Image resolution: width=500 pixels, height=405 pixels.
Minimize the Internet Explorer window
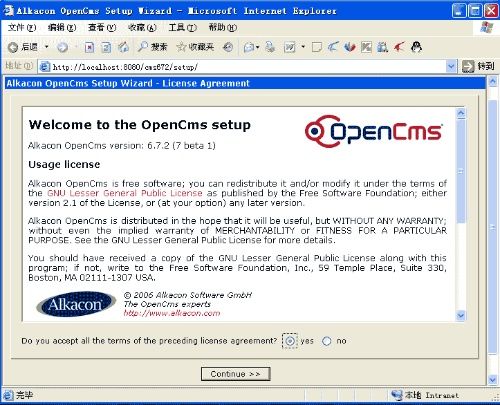point(459,11)
